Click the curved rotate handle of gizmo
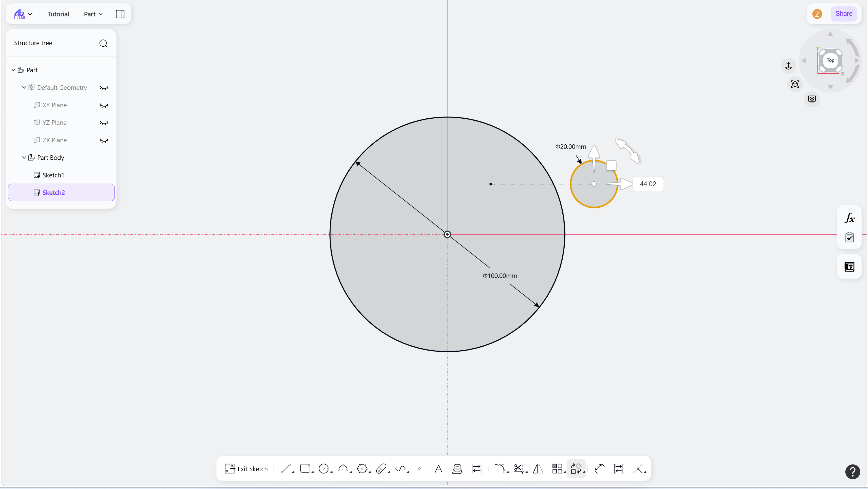Image resolution: width=868 pixels, height=489 pixels. coord(627,151)
